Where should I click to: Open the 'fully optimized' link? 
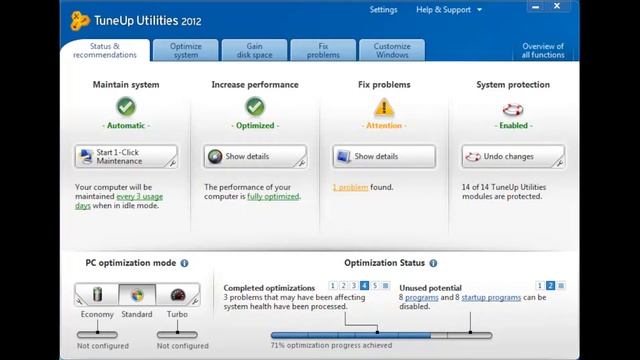click(x=273, y=196)
